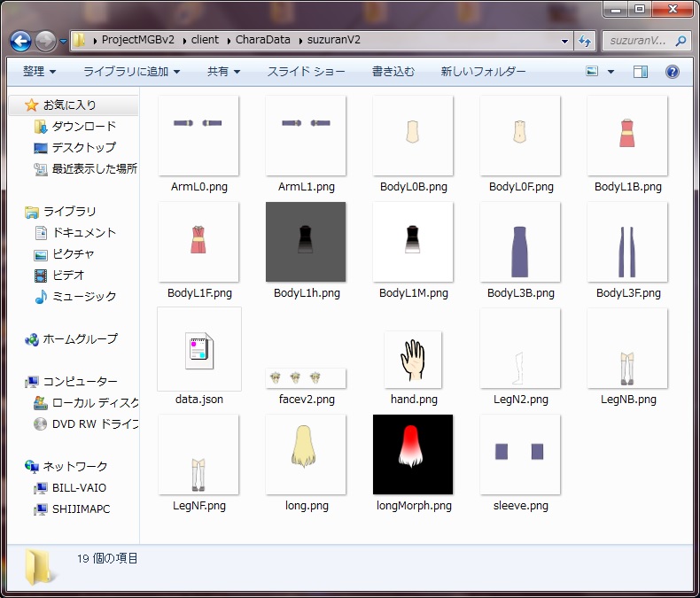Click the Back navigation arrow button

pyautogui.click(x=20, y=41)
